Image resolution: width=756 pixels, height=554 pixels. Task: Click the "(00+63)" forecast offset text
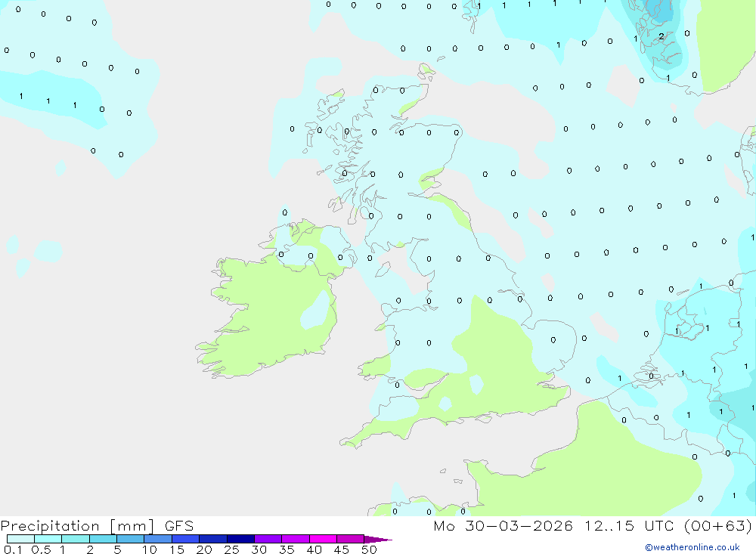pos(717,525)
